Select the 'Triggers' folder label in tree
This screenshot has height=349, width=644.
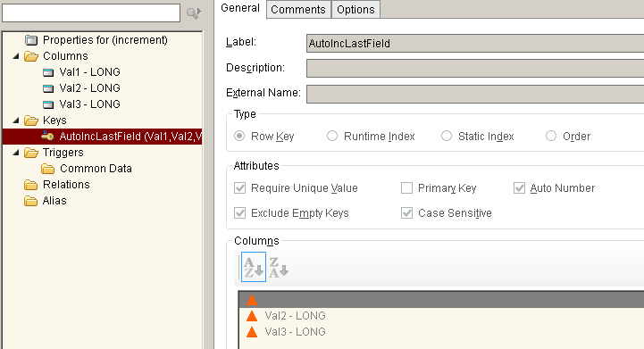pyautogui.click(x=63, y=153)
